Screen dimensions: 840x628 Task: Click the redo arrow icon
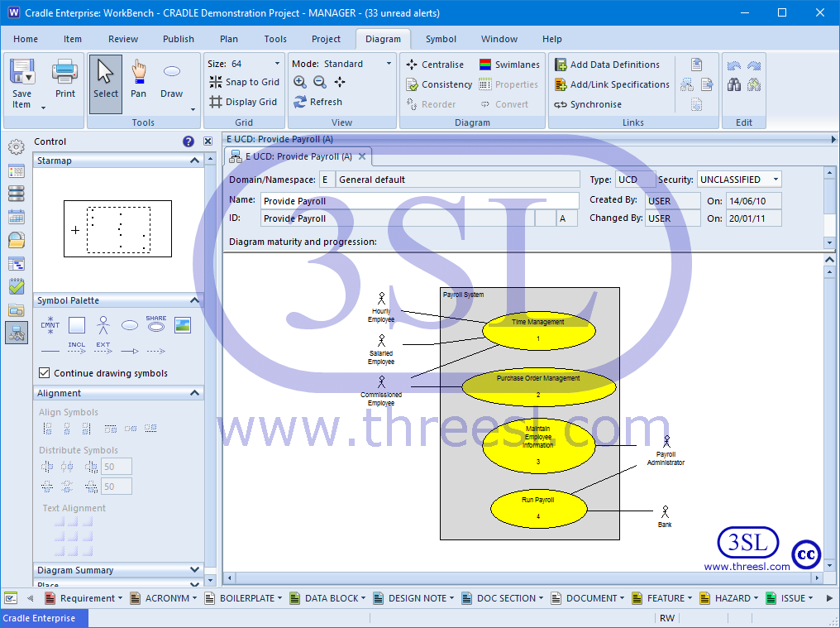click(754, 65)
